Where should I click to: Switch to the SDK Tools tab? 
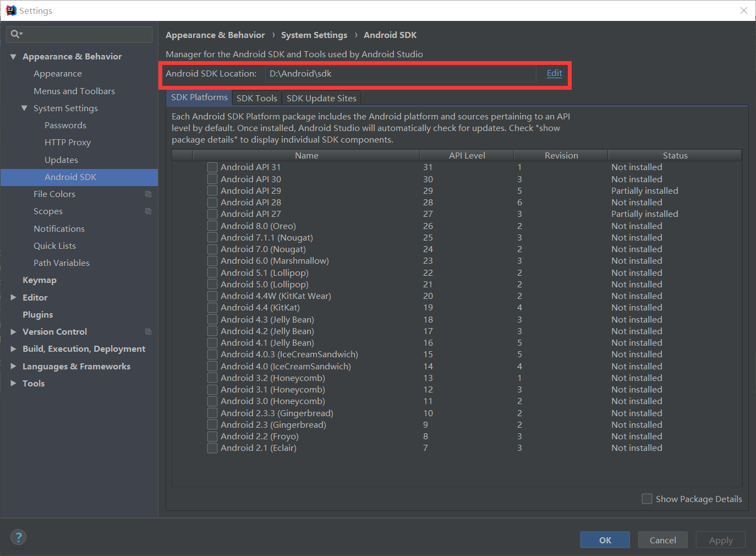click(x=257, y=98)
